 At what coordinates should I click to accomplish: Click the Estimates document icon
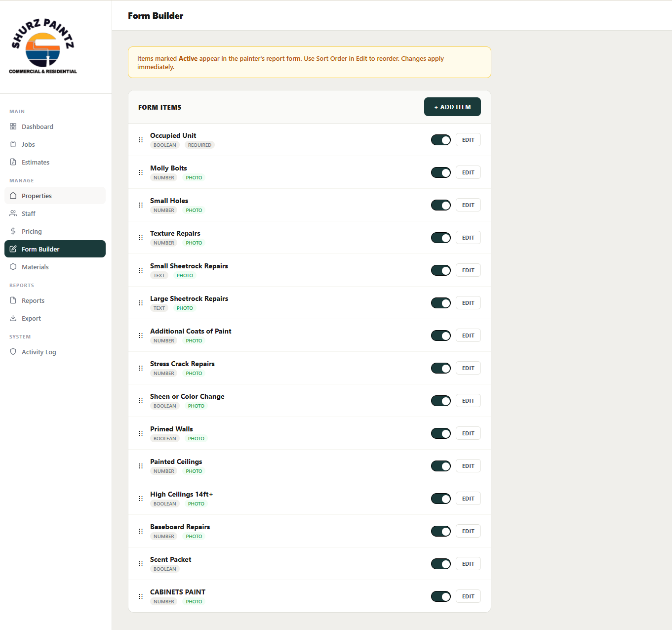pos(13,162)
